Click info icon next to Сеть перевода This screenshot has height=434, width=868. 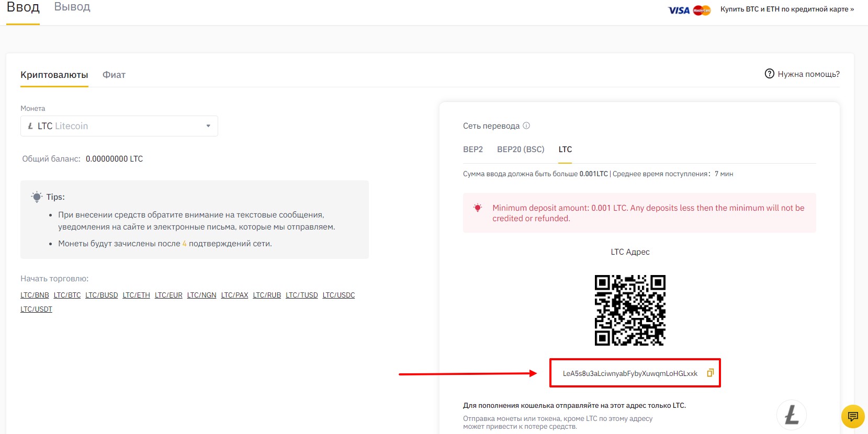(x=526, y=125)
